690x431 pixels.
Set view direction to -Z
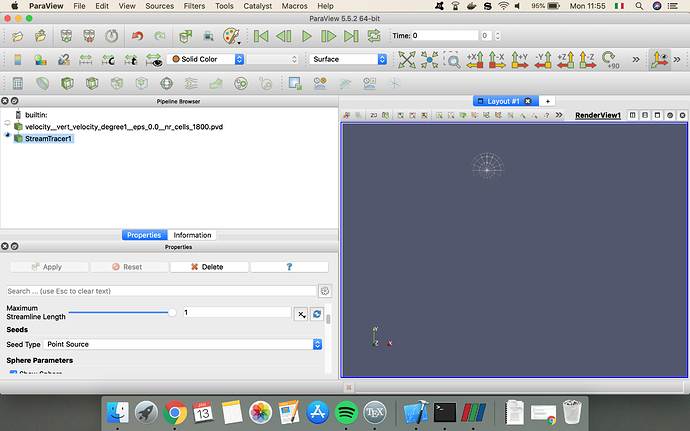point(587,59)
